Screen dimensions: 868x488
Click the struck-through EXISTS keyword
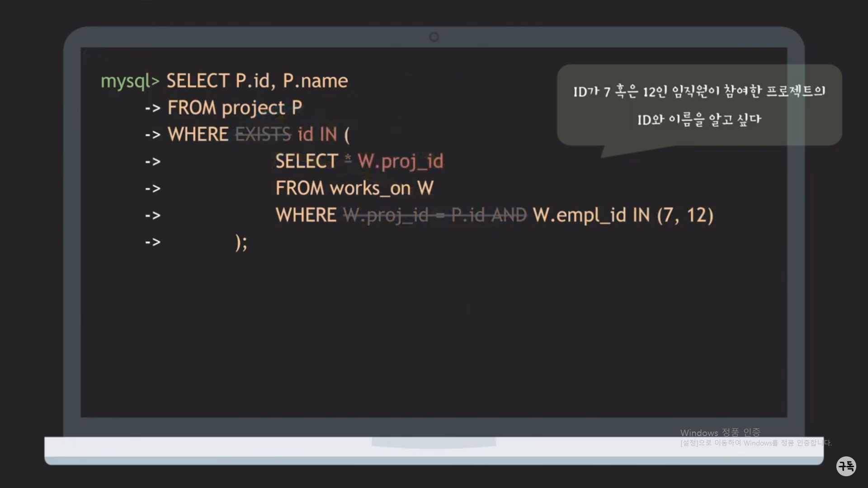[x=263, y=135]
